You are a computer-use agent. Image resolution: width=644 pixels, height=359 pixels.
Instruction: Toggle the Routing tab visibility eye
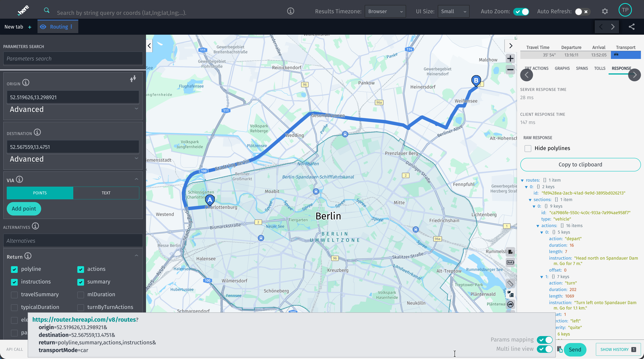(43, 27)
